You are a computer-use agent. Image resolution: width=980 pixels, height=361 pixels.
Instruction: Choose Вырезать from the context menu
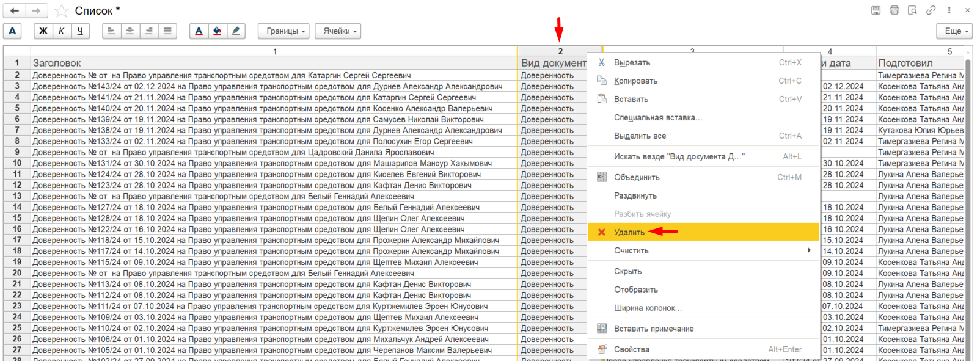(x=703, y=62)
